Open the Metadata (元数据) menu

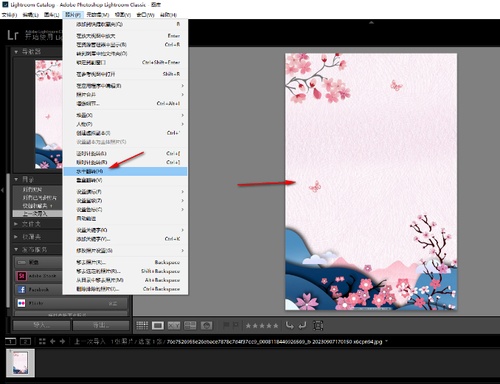click(98, 15)
